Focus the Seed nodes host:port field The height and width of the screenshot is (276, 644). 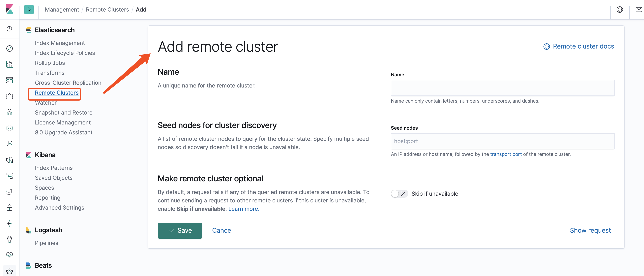(x=503, y=141)
